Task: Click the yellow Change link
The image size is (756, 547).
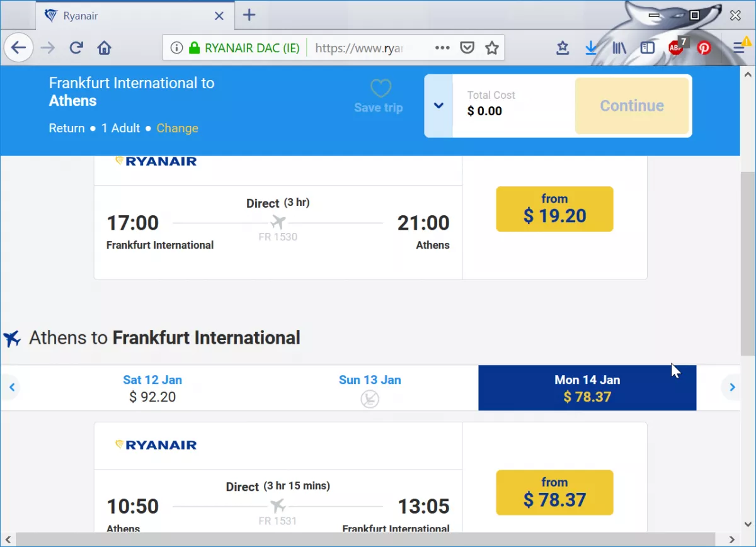Action: [x=177, y=128]
